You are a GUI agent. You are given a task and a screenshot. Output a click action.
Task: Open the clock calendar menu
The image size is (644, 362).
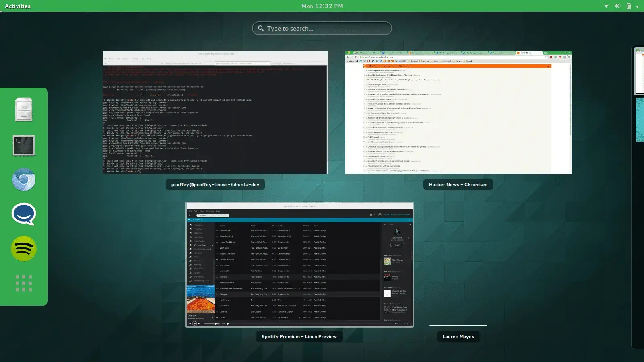(322, 6)
